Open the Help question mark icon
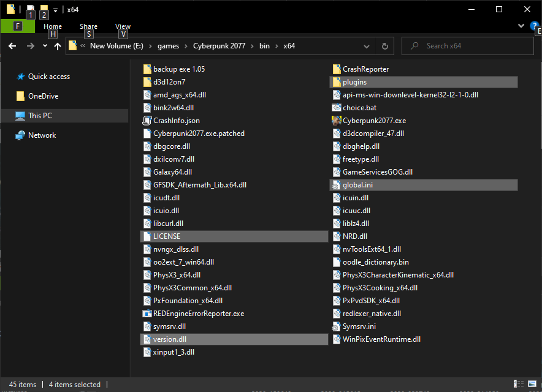 tap(534, 26)
